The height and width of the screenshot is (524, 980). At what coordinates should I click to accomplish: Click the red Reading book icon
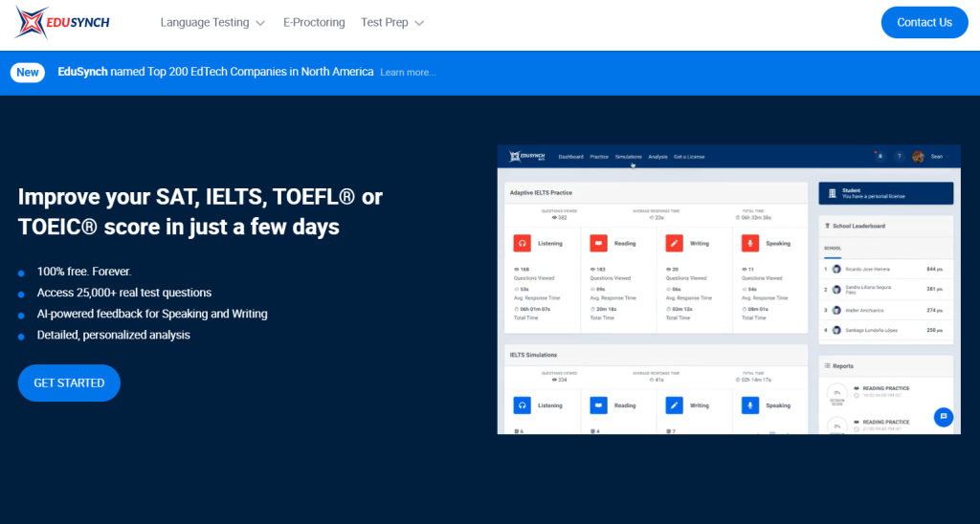tap(598, 244)
